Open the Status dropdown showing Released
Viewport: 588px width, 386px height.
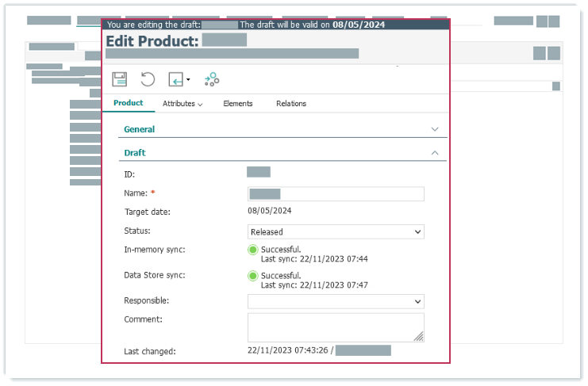pos(336,232)
